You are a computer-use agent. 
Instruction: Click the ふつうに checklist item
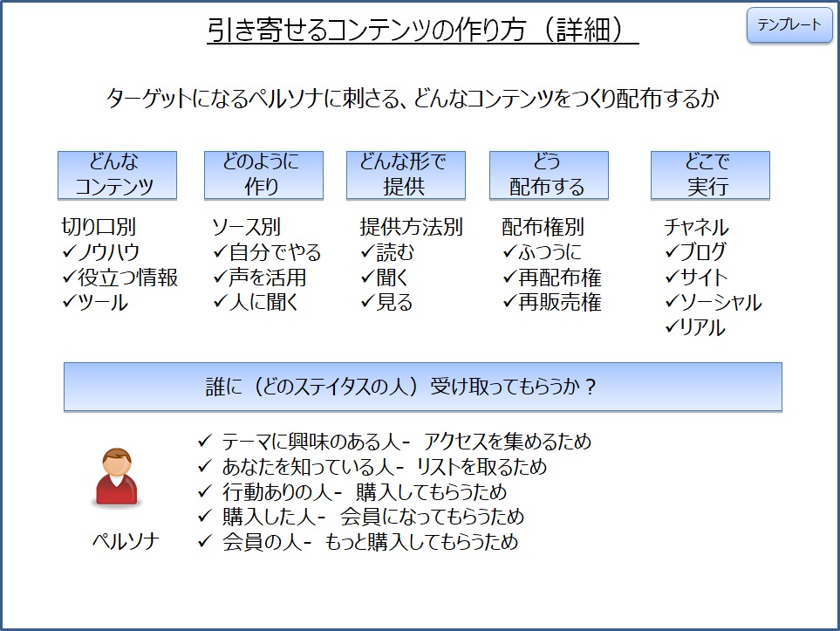click(543, 252)
